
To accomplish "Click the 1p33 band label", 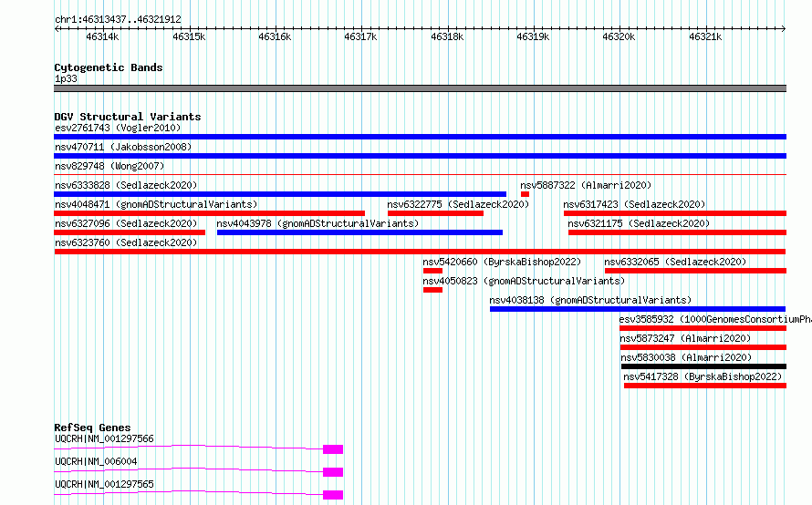I will tap(66, 78).
